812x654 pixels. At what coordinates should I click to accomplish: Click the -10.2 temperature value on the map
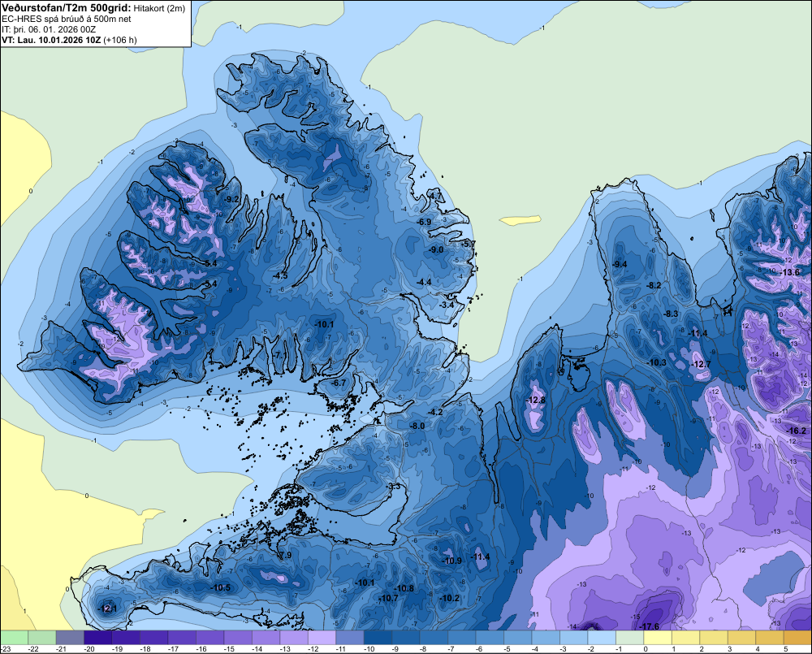click(x=450, y=598)
